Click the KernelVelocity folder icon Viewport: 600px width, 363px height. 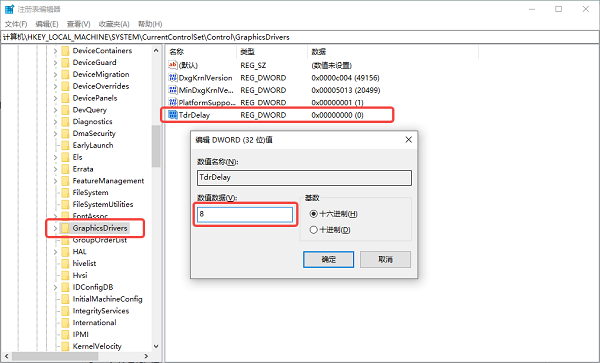click(x=65, y=347)
